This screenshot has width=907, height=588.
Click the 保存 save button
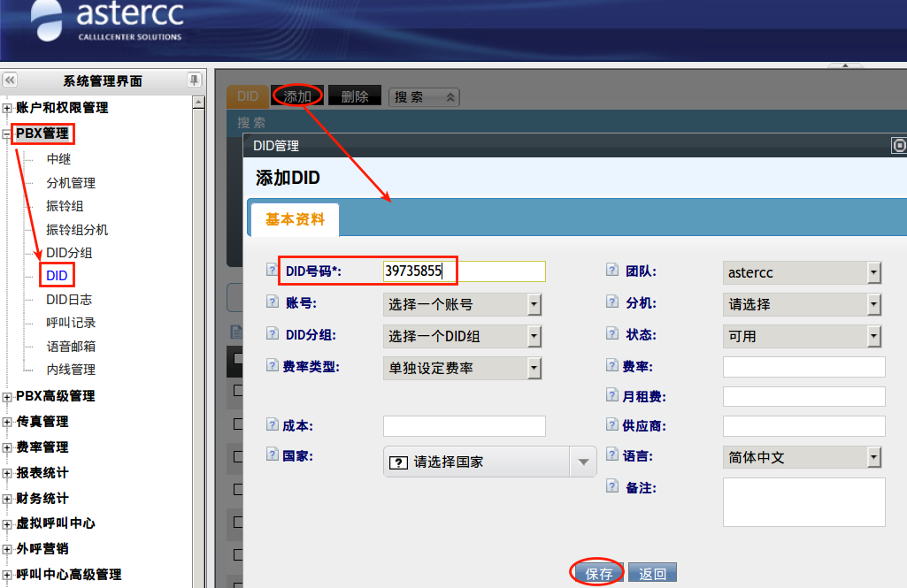point(599,574)
